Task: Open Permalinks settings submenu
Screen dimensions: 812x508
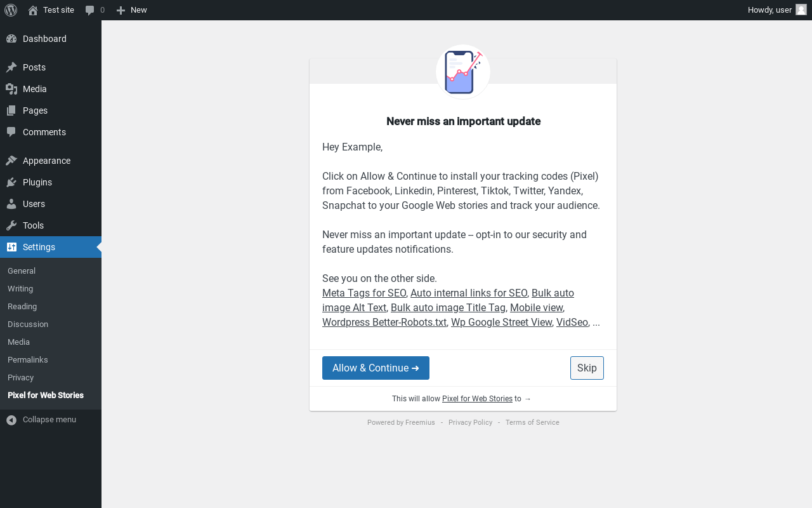Action: click(51, 359)
